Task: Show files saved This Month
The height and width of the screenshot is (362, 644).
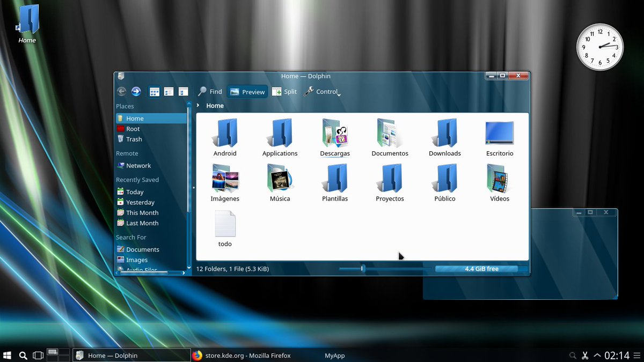Action: click(x=151, y=212)
